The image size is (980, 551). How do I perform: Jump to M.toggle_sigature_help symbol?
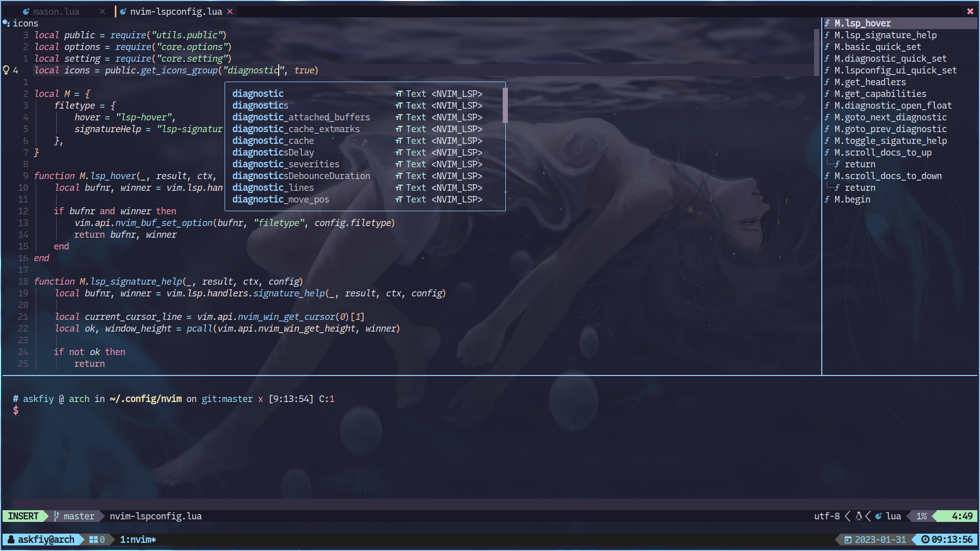coord(890,140)
